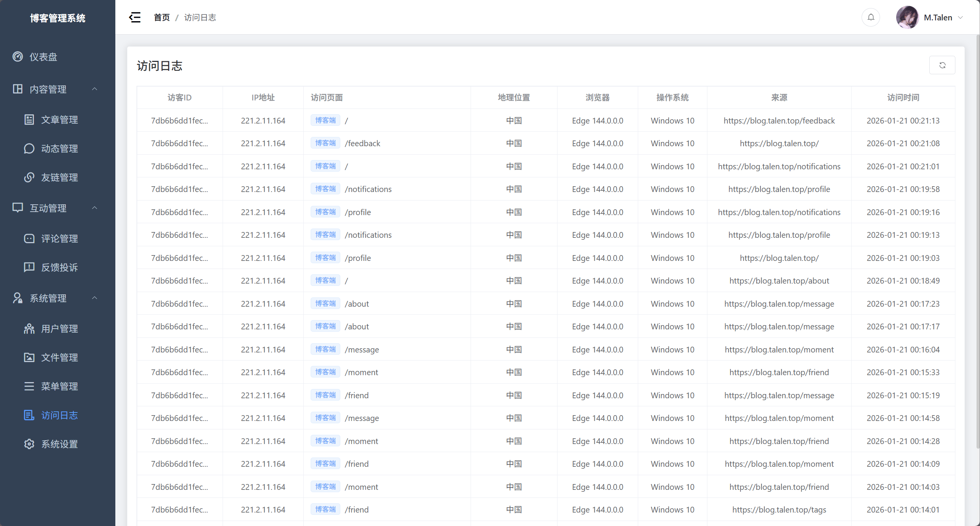Collapse the sidebar with the menu-fold icon
This screenshot has height=526, width=980.
135,17
